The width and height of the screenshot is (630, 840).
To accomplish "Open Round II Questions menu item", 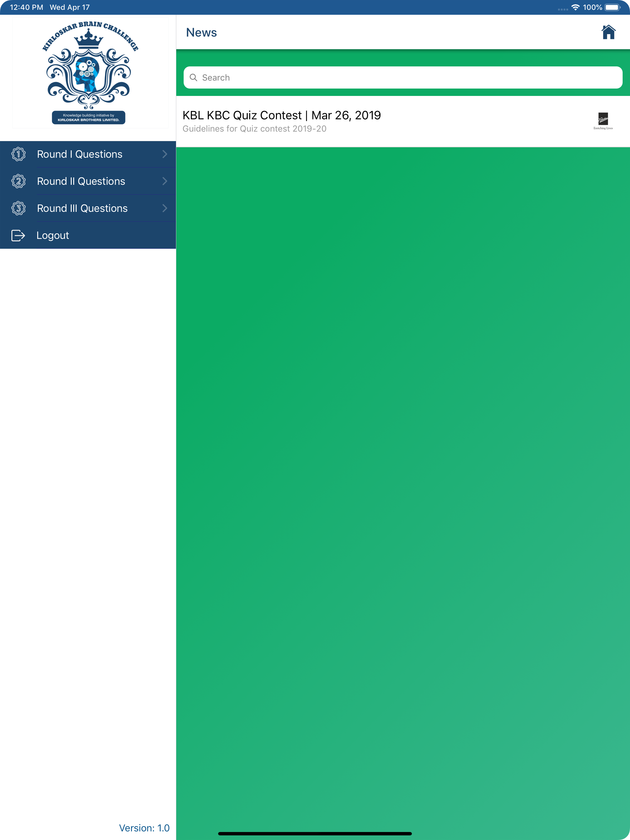I will [x=88, y=181].
